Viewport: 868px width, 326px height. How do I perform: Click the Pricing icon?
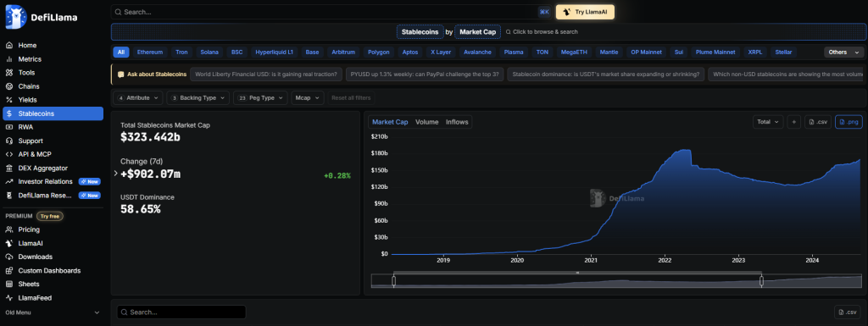pos(8,229)
